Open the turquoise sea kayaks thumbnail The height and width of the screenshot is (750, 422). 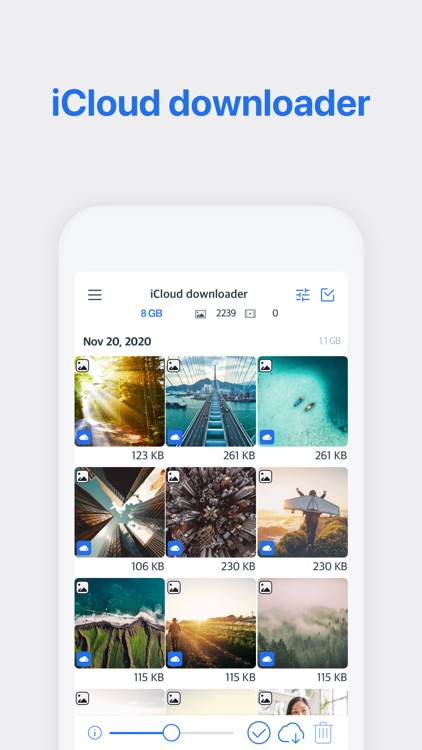tap(303, 401)
